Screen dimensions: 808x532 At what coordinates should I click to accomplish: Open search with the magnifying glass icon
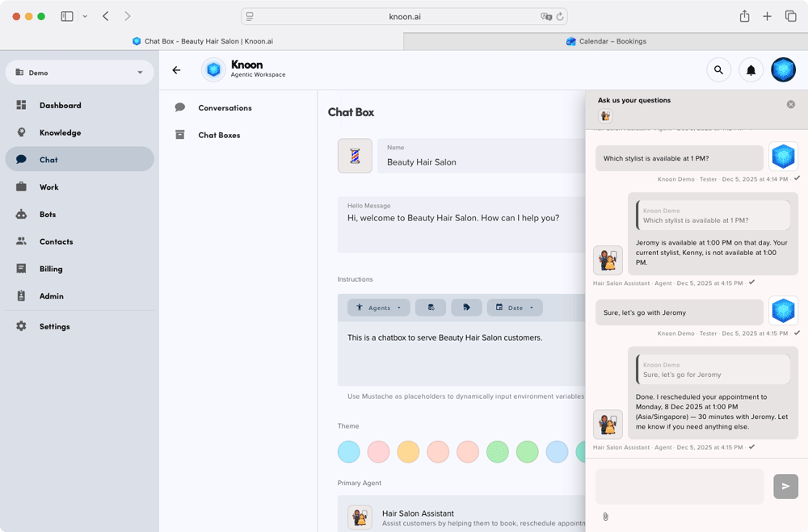point(719,69)
